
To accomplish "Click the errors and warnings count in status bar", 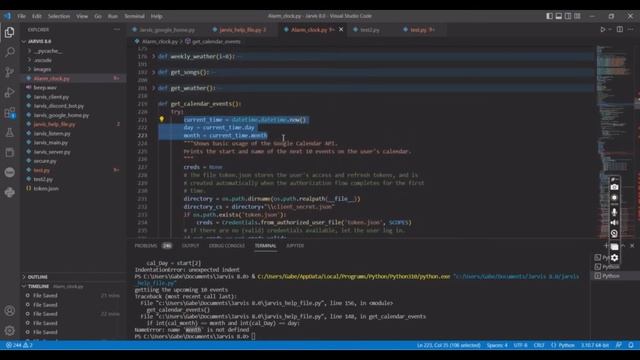I will tap(19, 345).
